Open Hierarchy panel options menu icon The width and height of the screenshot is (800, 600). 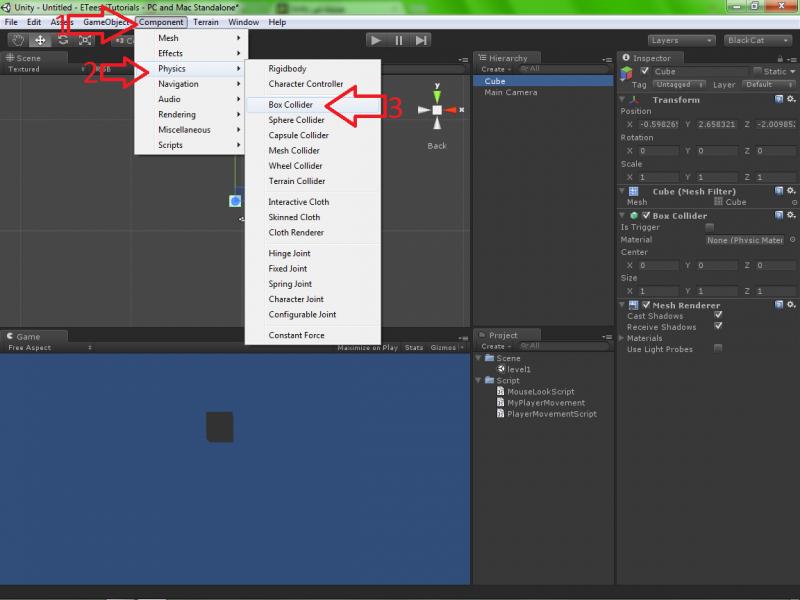(x=607, y=60)
